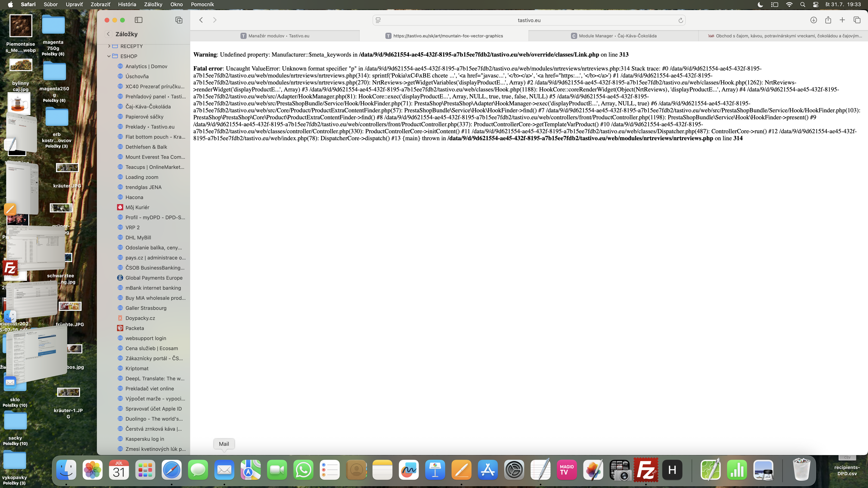Open Magio TV from the Dock
The width and height of the screenshot is (868, 488).
pyautogui.click(x=567, y=470)
